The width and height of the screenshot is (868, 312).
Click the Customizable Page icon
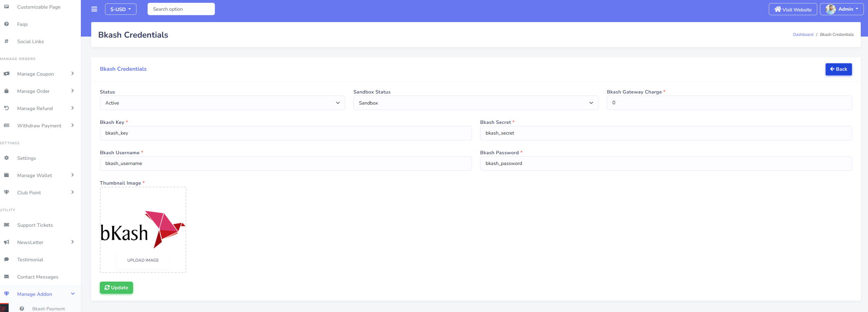7,7
